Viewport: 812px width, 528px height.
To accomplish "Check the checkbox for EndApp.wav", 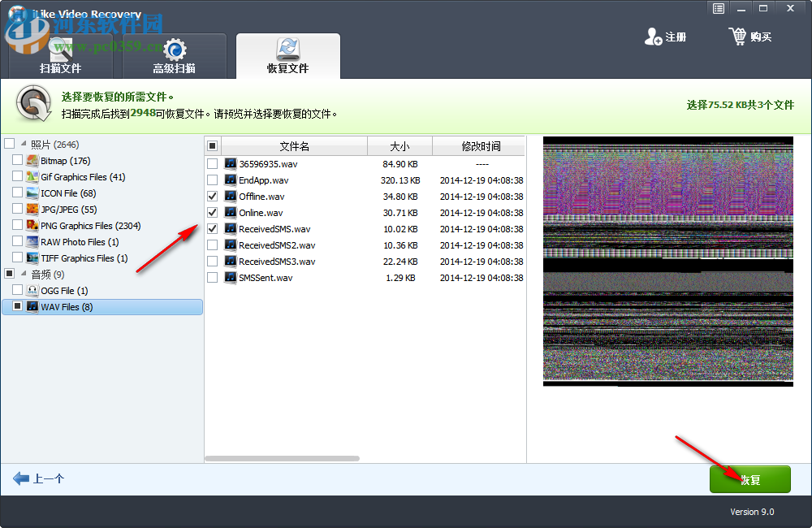I will point(212,180).
